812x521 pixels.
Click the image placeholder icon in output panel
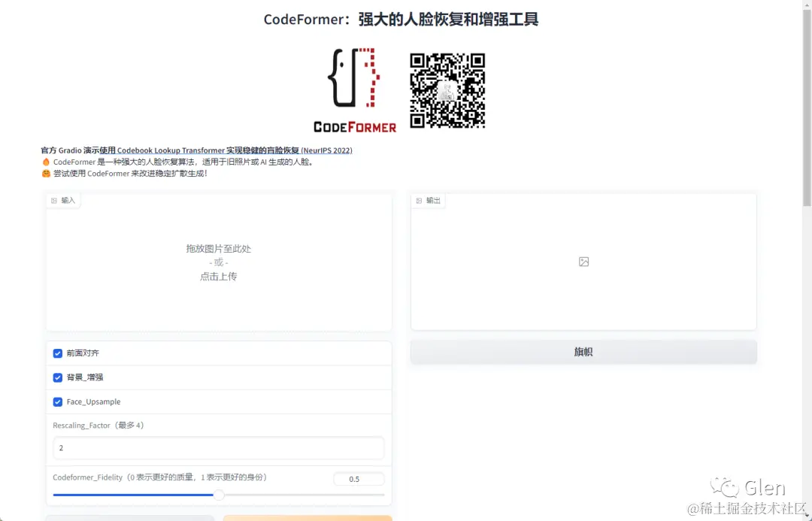[x=583, y=261]
